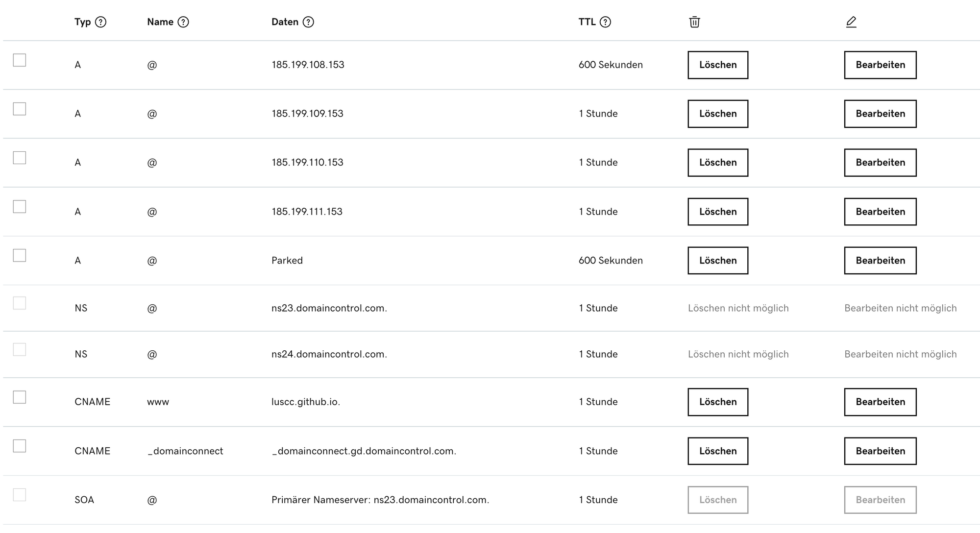Screen dimensions: 980x533
Task: Click the help icon next to Typ
Action: (x=100, y=22)
